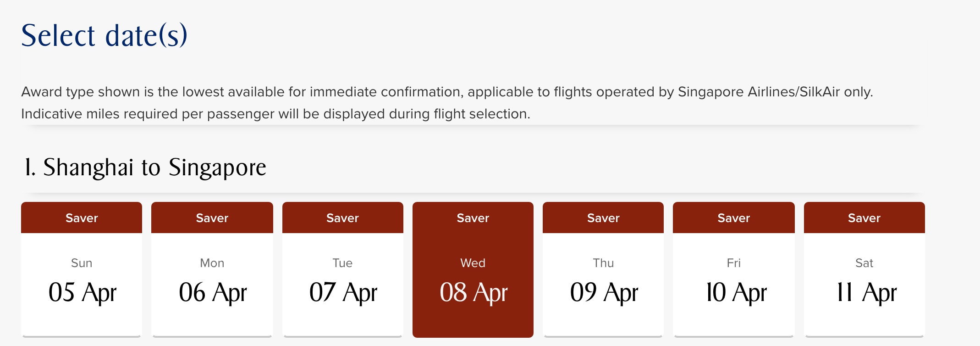Viewport: 980px width, 346px height.
Task: Click the highlighted 08 Apr date
Action: tap(473, 292)
